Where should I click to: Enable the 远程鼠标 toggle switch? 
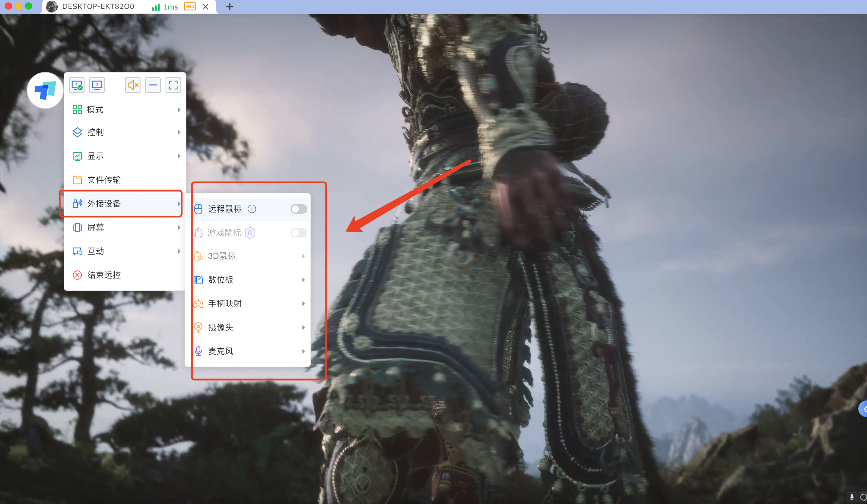[x=298, y=209]
